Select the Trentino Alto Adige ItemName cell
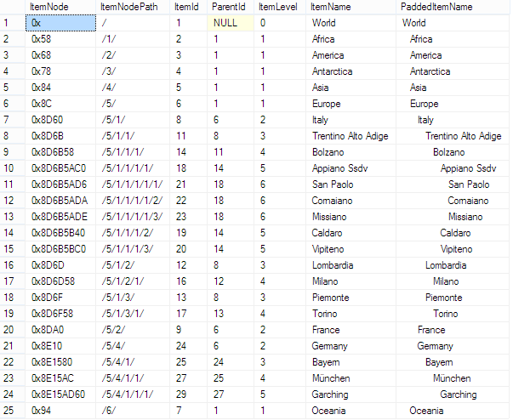Screen dimensions: 513x420 click(351, 136)
